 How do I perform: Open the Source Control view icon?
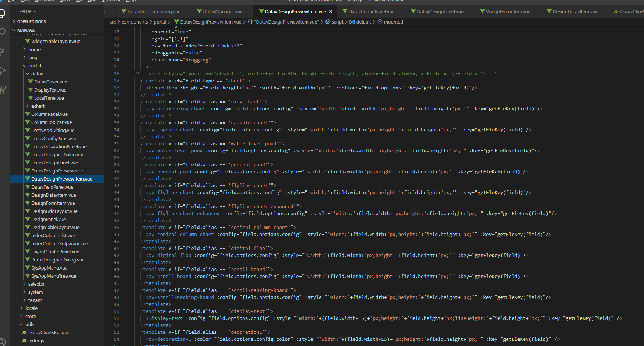tap(2, 51)
